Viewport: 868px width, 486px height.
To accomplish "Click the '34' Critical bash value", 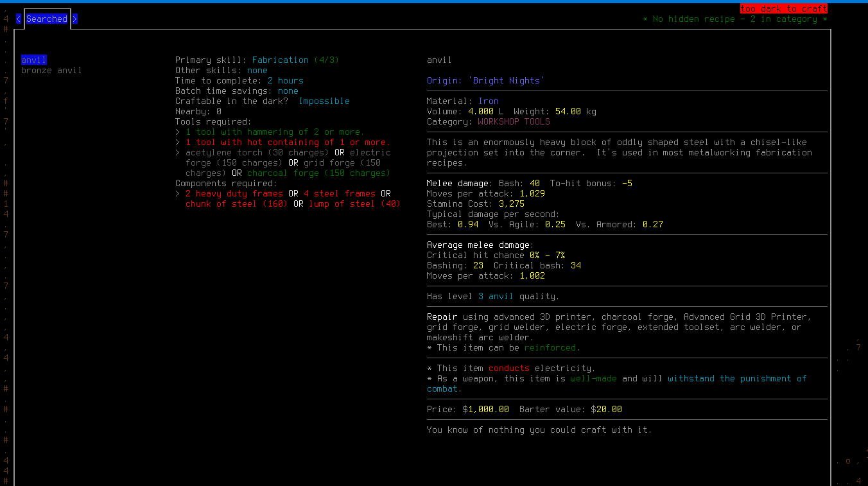I will coord(576,266).
